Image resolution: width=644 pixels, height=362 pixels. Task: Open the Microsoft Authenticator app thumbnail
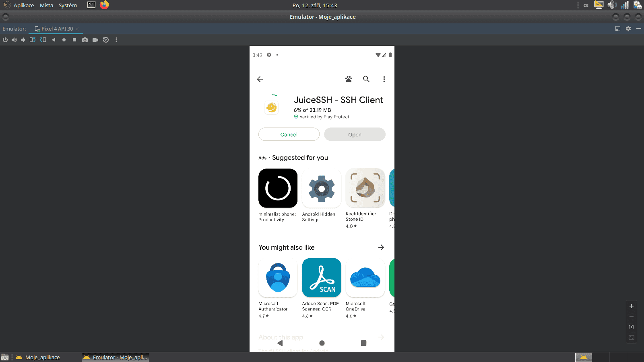(x=278, y=278)
